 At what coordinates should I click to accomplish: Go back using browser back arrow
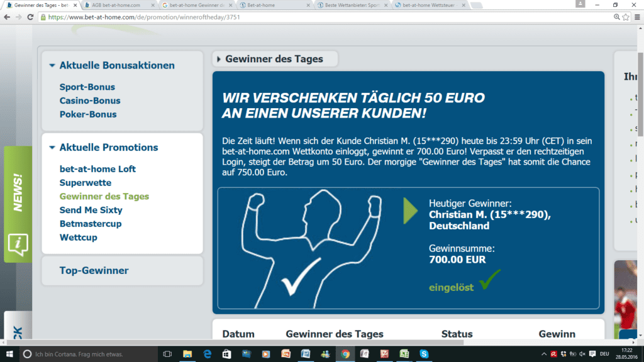(7, 17)
